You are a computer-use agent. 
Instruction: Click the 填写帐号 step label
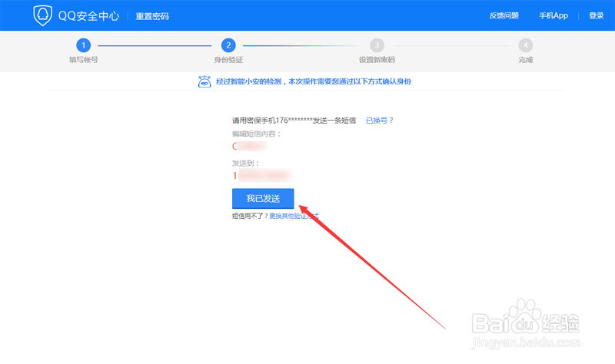point(84,60)
